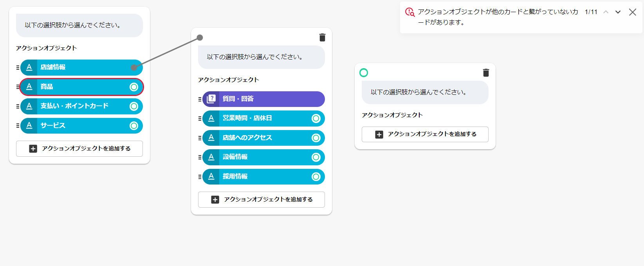Click 支払い・ポイントカード connector circle
This screenshot has width=644, height=266.
point(134,106)
